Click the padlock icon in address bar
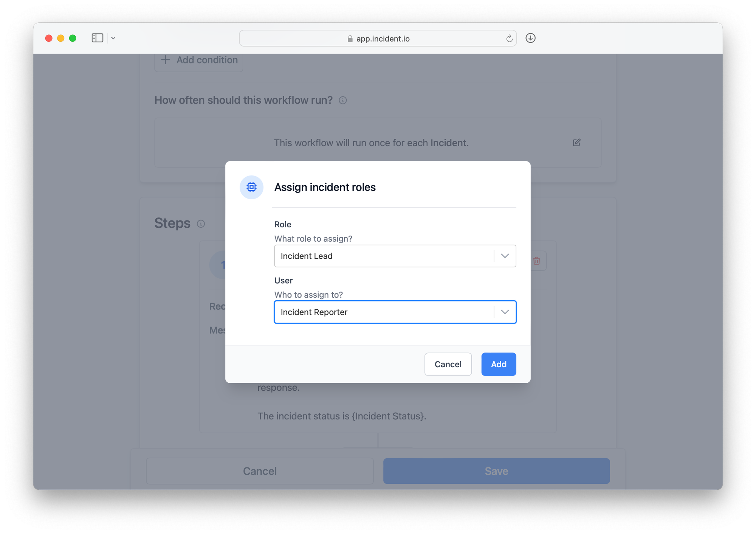 (x=350, y=39)
